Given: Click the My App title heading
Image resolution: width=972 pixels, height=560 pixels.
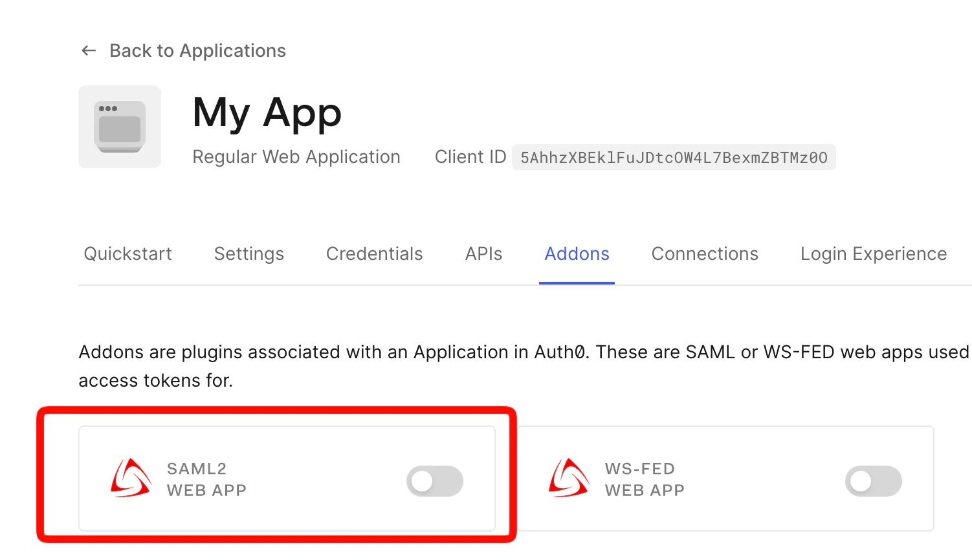Looking at the screenshot, I should (267, 113).
